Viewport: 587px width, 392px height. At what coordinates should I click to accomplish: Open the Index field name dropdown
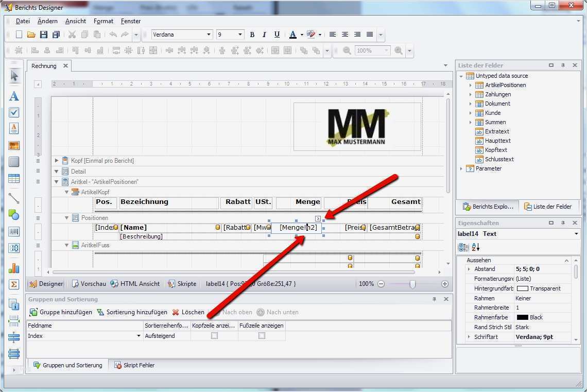point(139,336)
